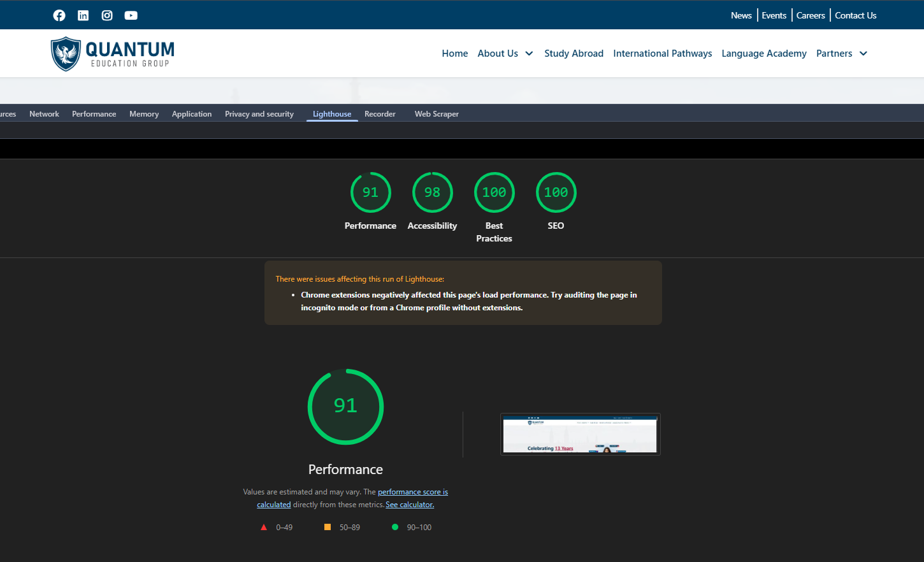
Task: Click the Best Practices 100 score gauge
Action: [x=494, y=192]
